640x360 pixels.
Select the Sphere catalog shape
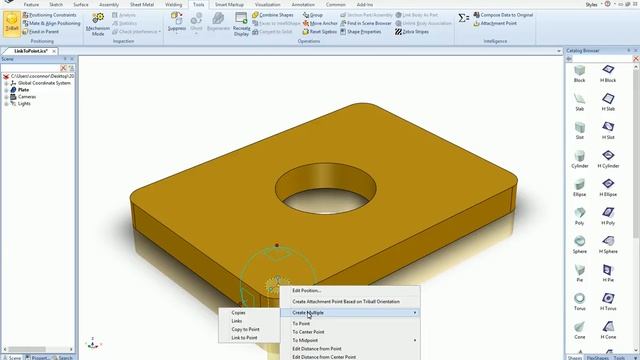pos(580,245)
